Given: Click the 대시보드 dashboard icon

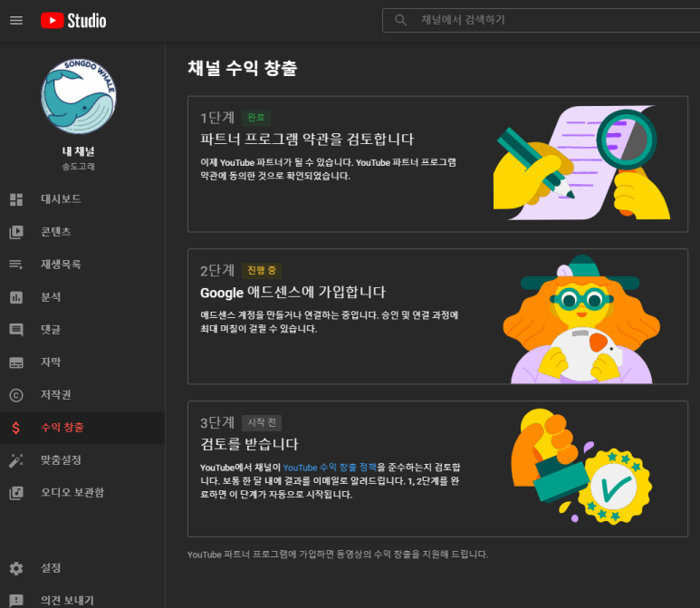Looking at the screenshot, I should coord(16,199).
